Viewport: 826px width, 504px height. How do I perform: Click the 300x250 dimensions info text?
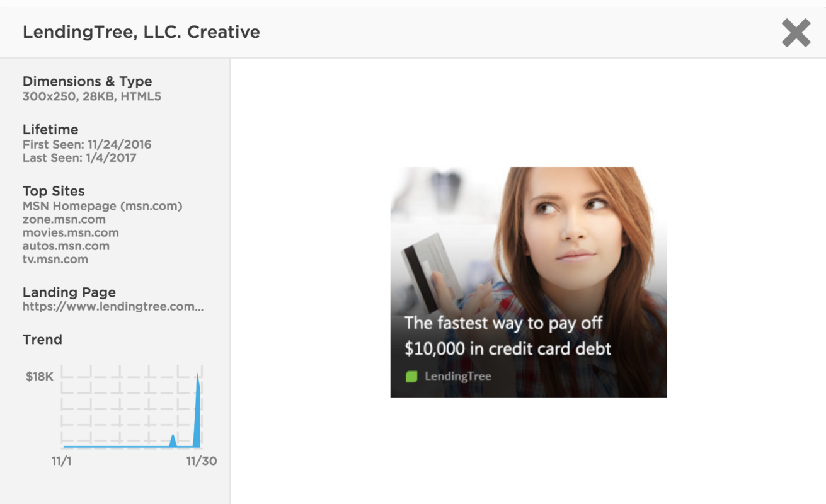click(x=91, y=96)
